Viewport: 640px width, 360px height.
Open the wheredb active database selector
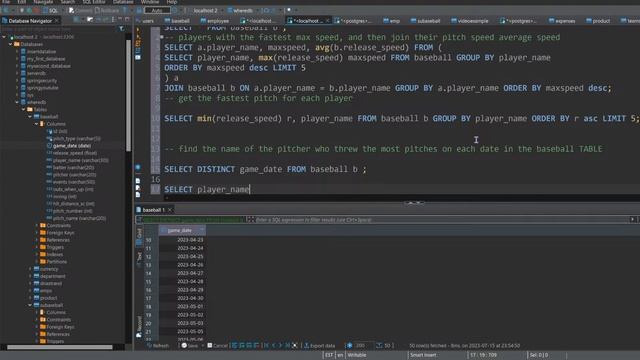click(x=240, y=10)
